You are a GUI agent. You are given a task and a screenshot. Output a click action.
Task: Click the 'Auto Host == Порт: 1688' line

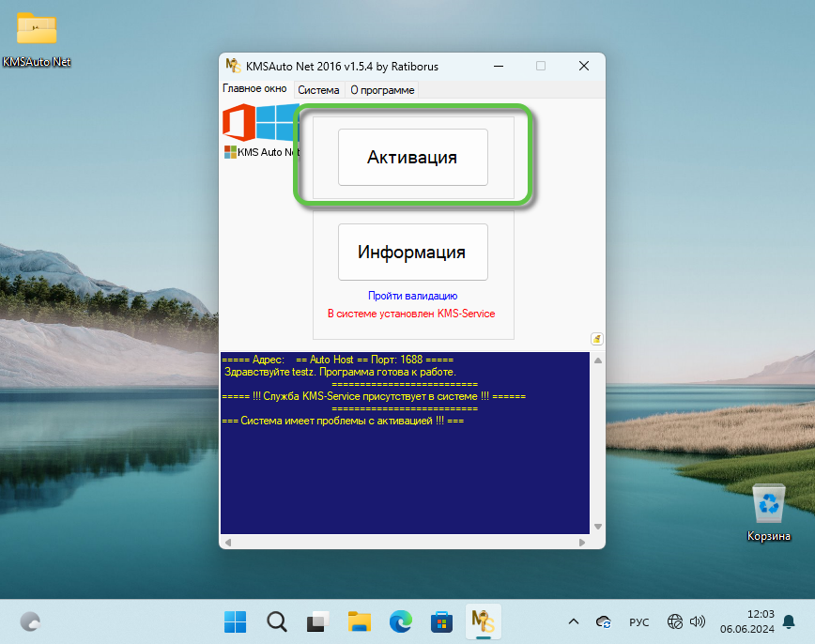(x=337, y=360)
